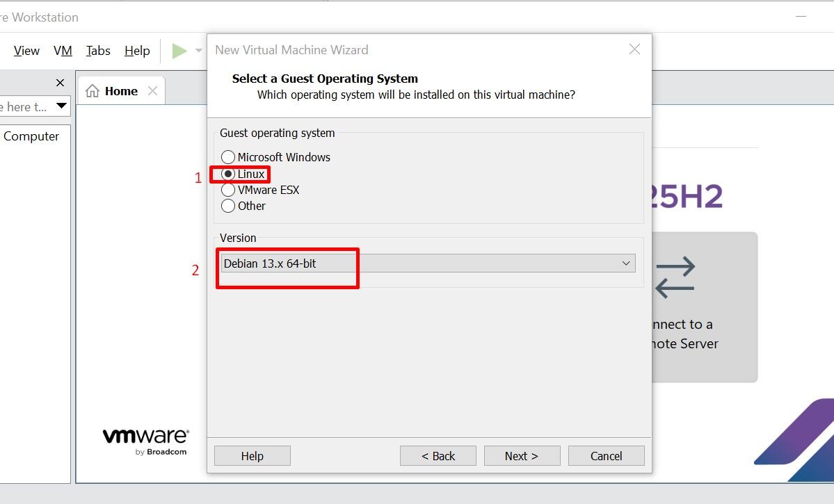Screen dimensions: 834x504
Task: Open the VM menu
Action: (63, 51)
